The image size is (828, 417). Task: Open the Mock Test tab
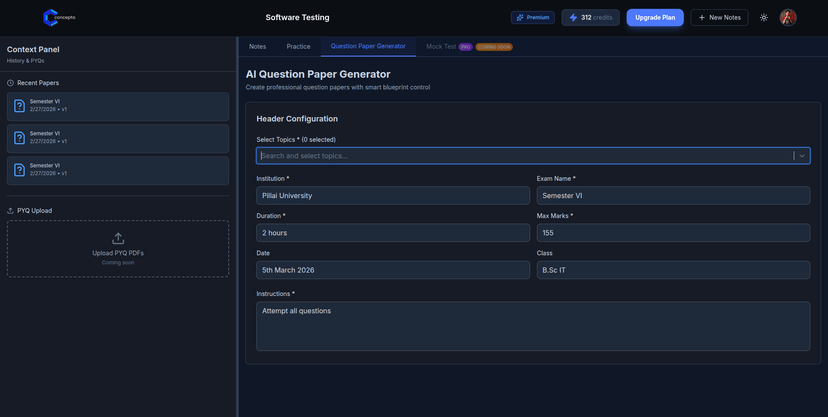pyautogui.click(x=441, y=46)
